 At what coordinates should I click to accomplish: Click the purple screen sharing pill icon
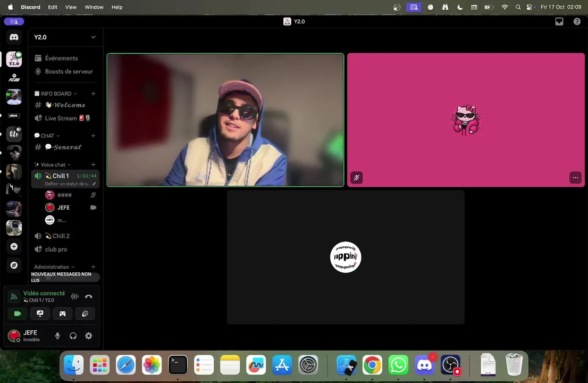pos(14,21)
